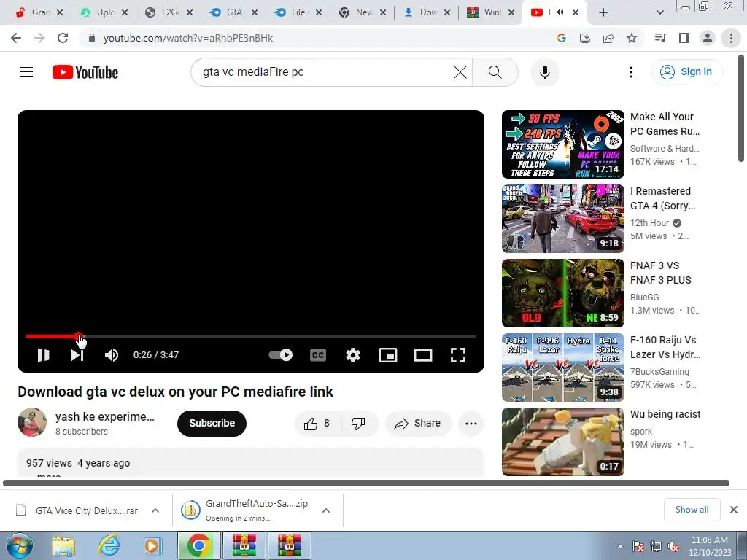Click Show all downloads
Viewport: 747px width, 560px height.
692,510
